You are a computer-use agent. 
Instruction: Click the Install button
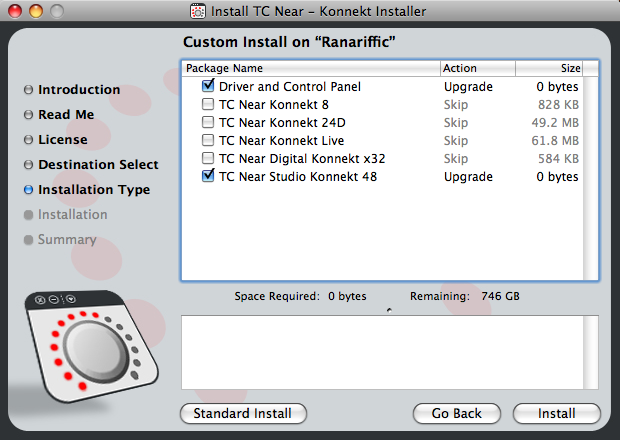point(557,414)
